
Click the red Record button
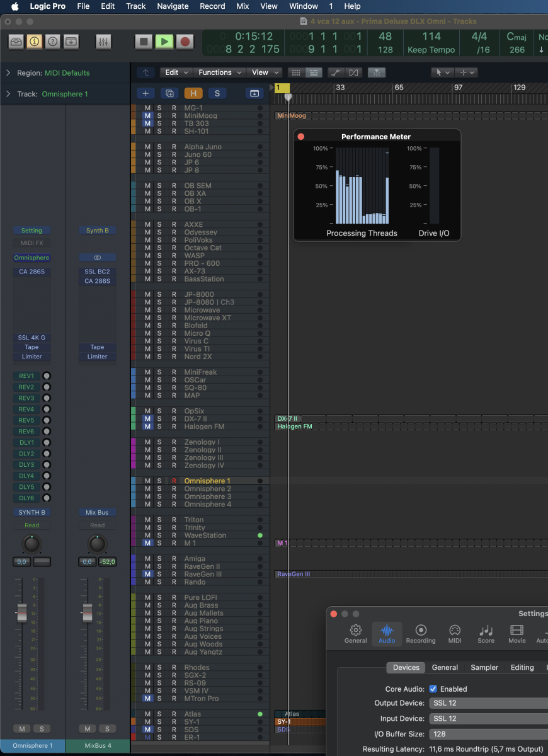click(x=185, y=42)
